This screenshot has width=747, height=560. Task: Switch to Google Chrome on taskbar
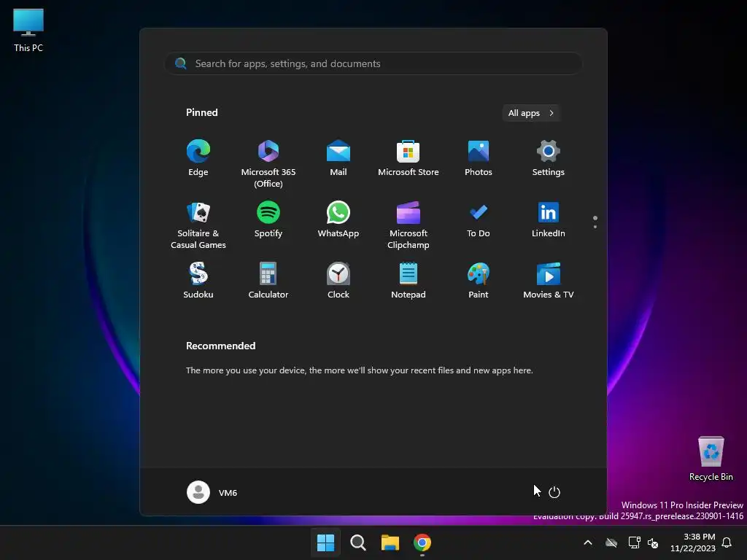(422, 542)
